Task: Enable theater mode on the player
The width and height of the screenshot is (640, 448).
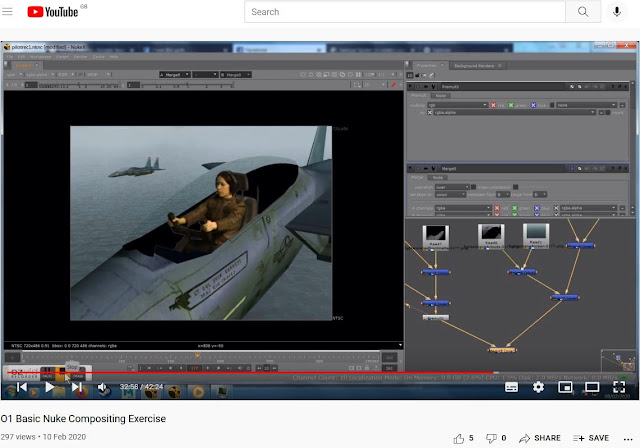Action: point(592,387)
